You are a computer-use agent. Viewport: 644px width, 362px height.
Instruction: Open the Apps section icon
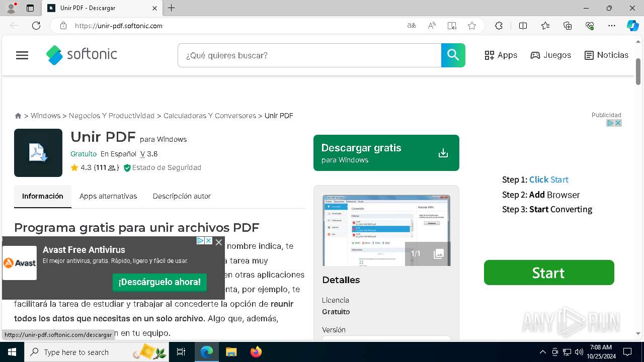[x=490, y=55]
